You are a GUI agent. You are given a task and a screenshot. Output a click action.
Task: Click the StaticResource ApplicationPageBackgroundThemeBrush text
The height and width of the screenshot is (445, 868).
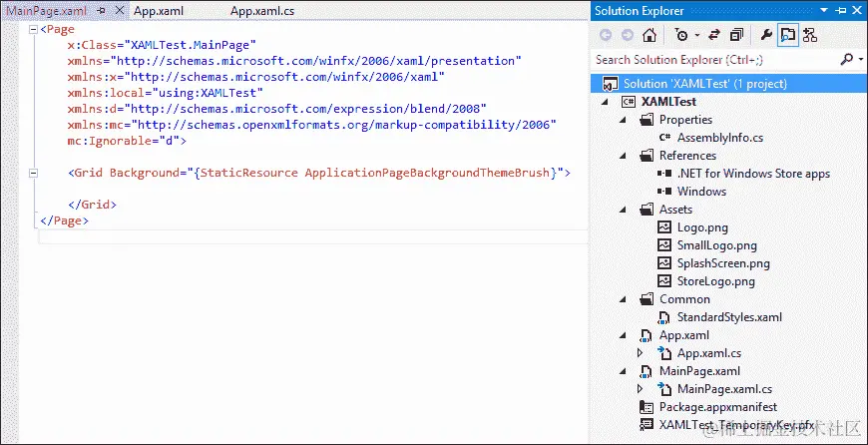375,173
